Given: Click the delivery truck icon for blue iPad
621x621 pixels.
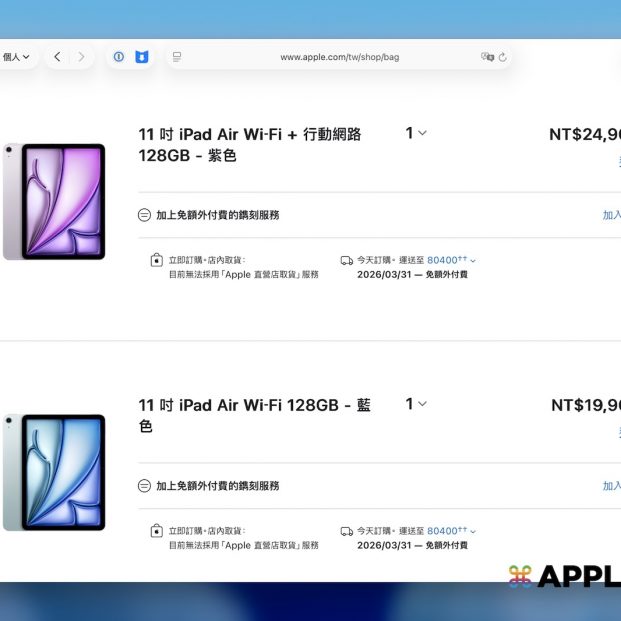Looking at the screenshot, I should pyautogui.click(x=346, y=531).
